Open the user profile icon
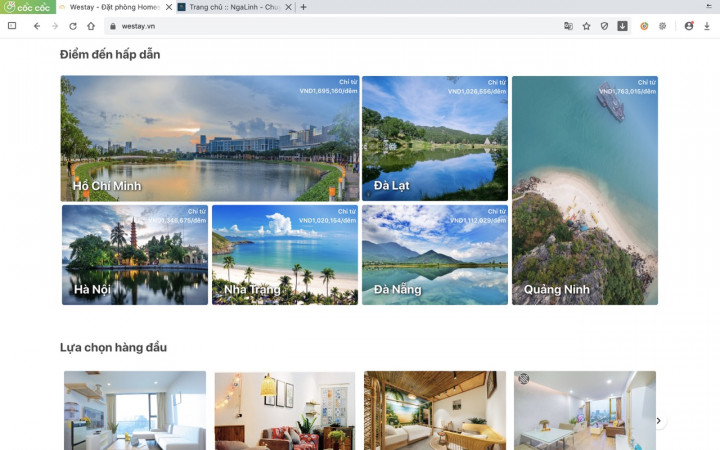Screen dimensions: 720x450 click(689, 26)
